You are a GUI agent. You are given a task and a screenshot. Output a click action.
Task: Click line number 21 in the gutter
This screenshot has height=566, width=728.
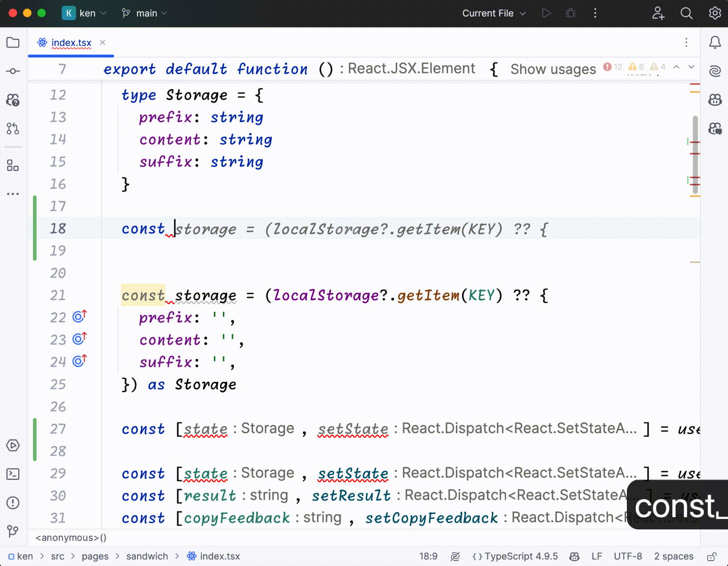tap(58, 295)
